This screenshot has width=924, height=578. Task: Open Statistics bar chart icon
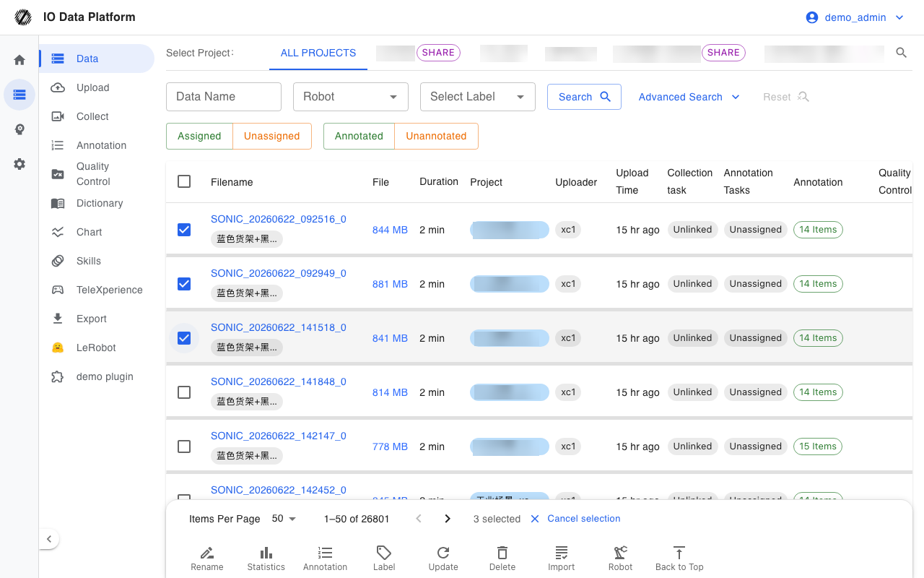pyautogui.click(x=266, y=553)
